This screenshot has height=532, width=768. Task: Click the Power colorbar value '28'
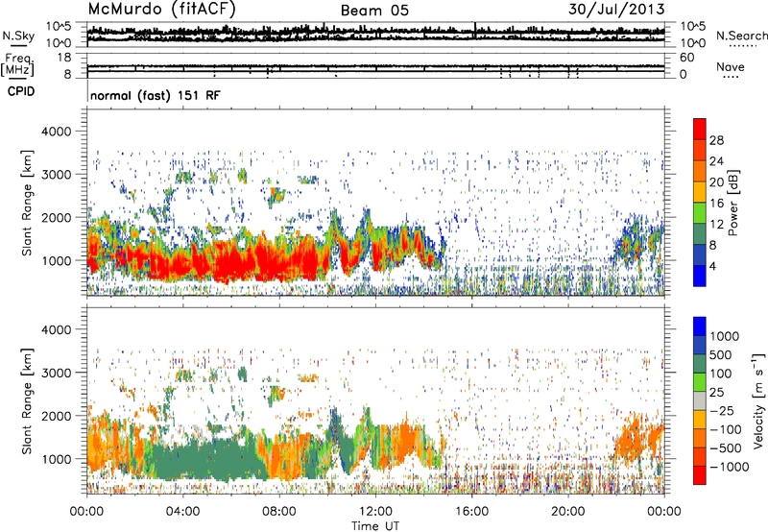point(716,140)
